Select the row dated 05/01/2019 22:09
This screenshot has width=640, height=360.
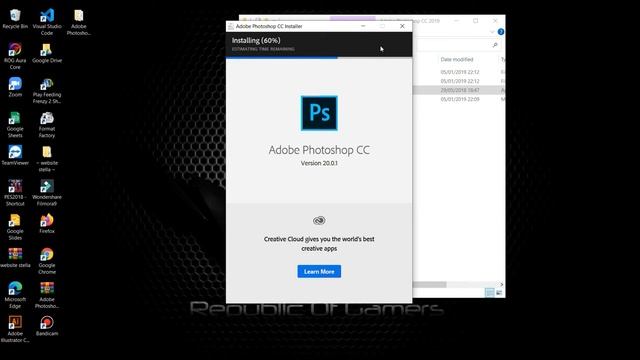click(459, 99)
